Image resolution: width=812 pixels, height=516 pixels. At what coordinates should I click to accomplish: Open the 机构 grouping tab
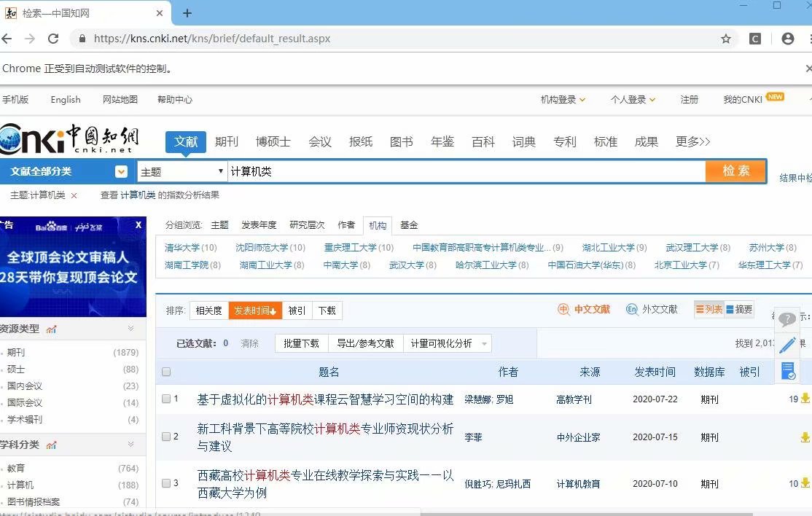377,225
